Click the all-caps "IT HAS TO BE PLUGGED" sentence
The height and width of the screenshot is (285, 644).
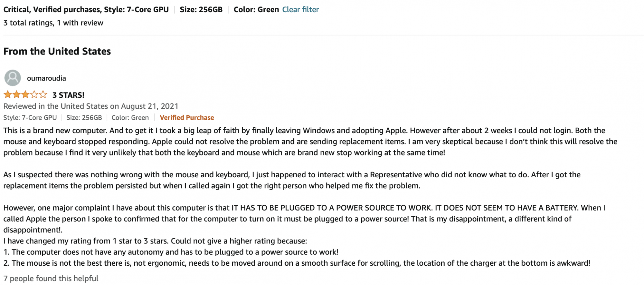pyautogui.click(x=332, y=208)
